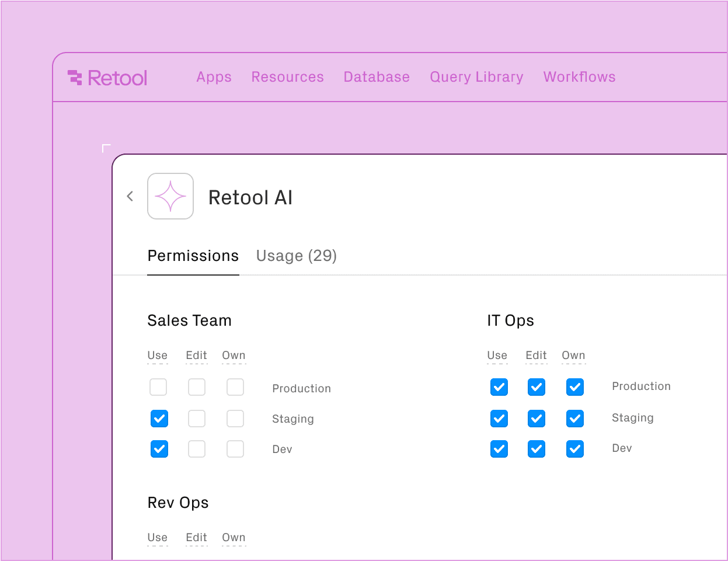This screenshot has height=561, width=728.
Task: Navigate to Workflows
Action: click(579, 76)
